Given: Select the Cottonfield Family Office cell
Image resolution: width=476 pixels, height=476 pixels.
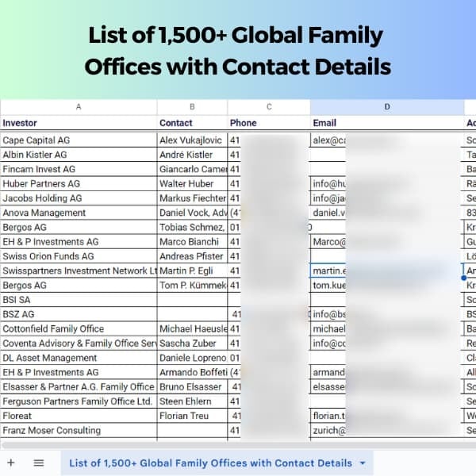Looking at the screenshot, I should point(79,328).
